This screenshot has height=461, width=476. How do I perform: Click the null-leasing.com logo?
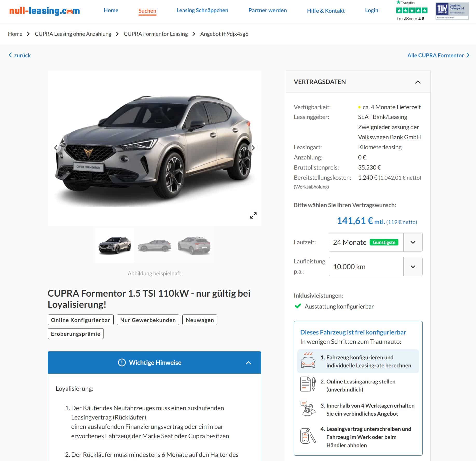44,11
